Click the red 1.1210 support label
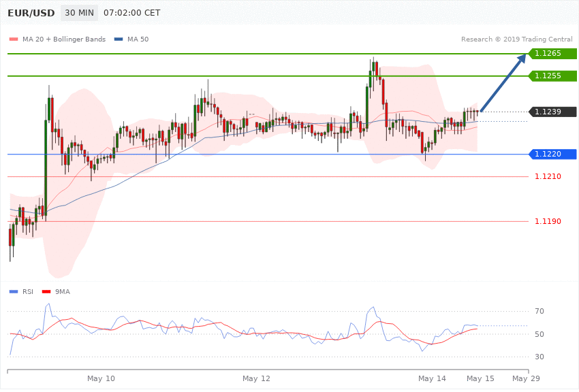 [x=548, y=177]
